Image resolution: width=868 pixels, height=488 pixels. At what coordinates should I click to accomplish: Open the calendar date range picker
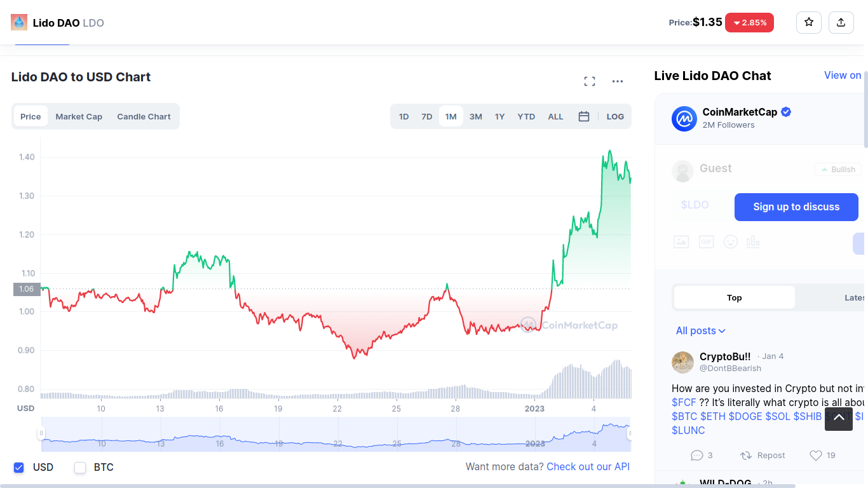[584, 116]
